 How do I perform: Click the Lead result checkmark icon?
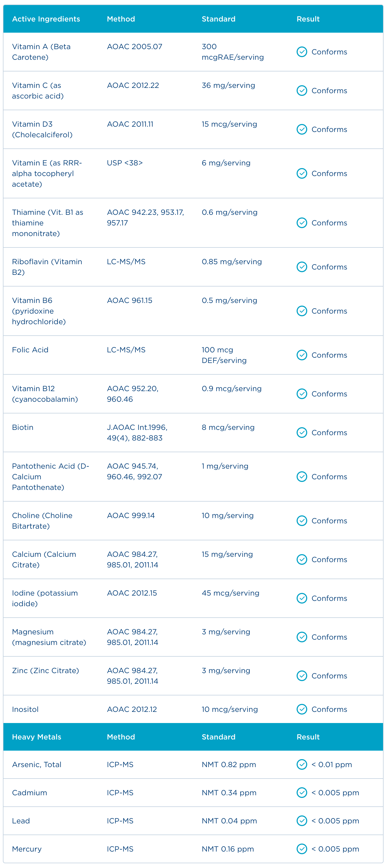coord(302,821)
